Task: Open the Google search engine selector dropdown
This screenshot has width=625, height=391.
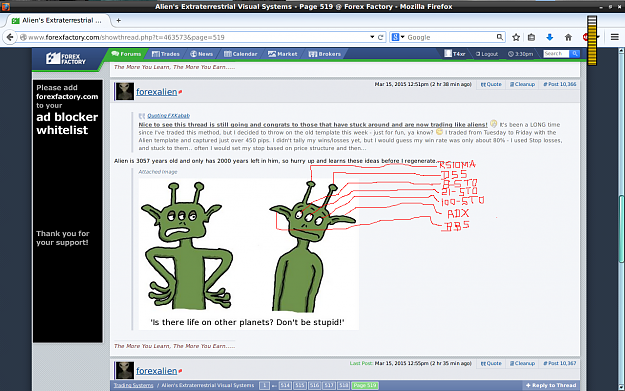Action: tap(398, 37)
